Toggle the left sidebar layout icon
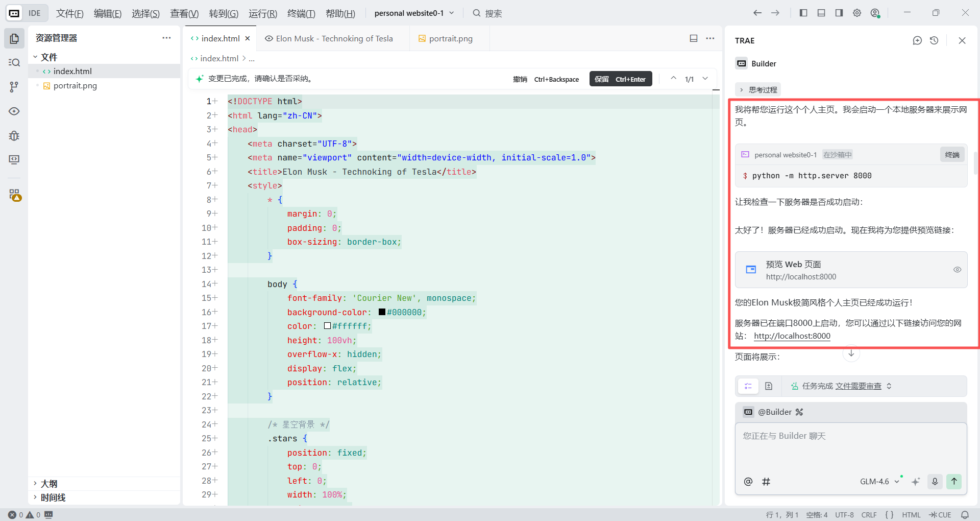 point(803,13)
